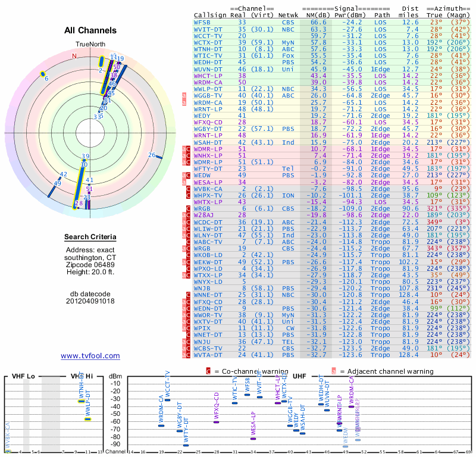Click the WCCT-TV callsign in table
Image resolution: width=476 pixels, height=457 pixels.
pos(208,36)
